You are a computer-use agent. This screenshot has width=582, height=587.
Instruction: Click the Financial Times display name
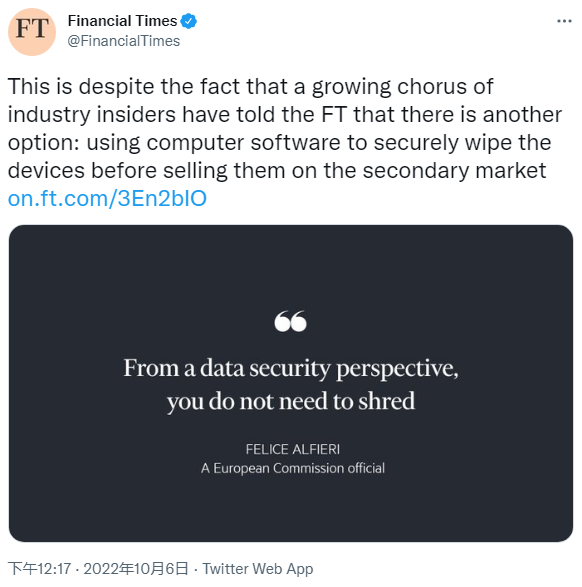tap(122, 21)
